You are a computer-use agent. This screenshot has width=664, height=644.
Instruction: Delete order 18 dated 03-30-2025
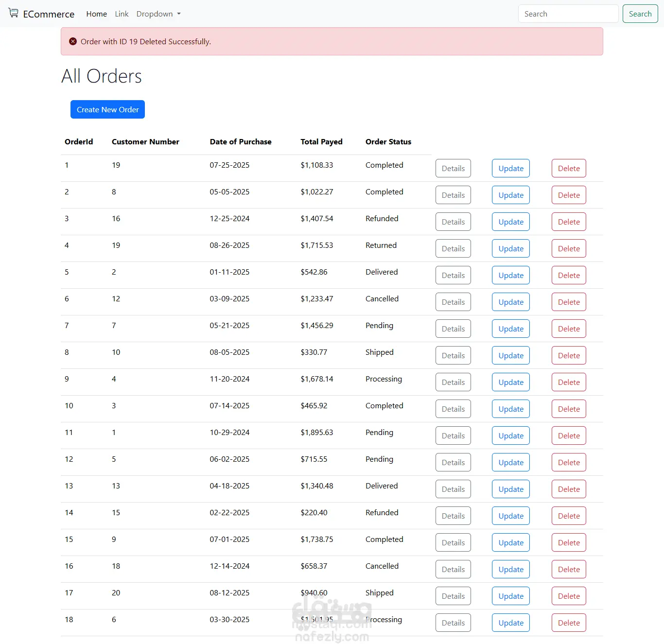click(569, 623)
